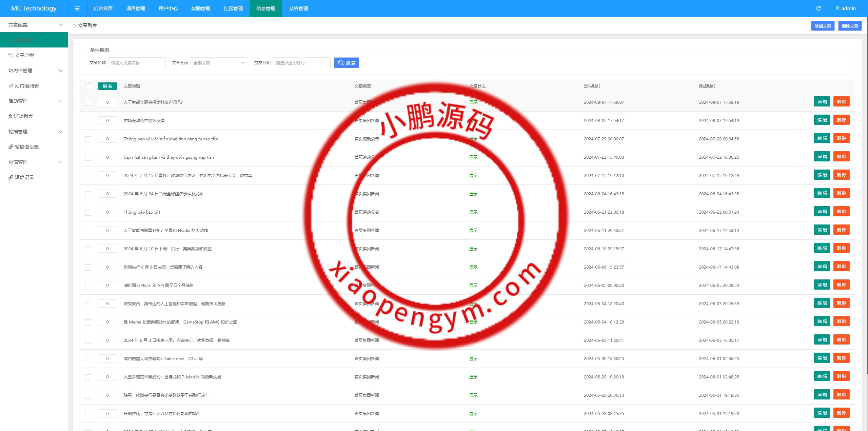The height and width of the screenshot is (431, 868).
Task: Switch to the 用户中心 top menu
Action: 168,8
